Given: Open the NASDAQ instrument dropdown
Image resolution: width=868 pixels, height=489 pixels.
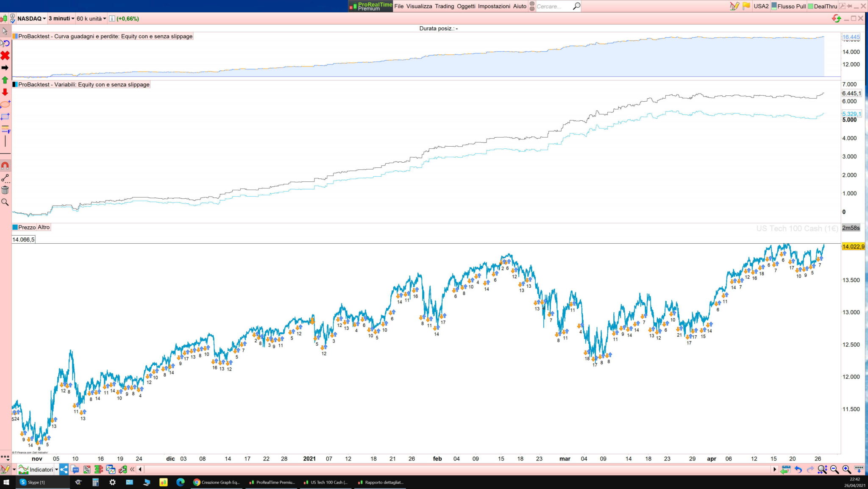Looking at the screenshot, I should tap(31, 19).
